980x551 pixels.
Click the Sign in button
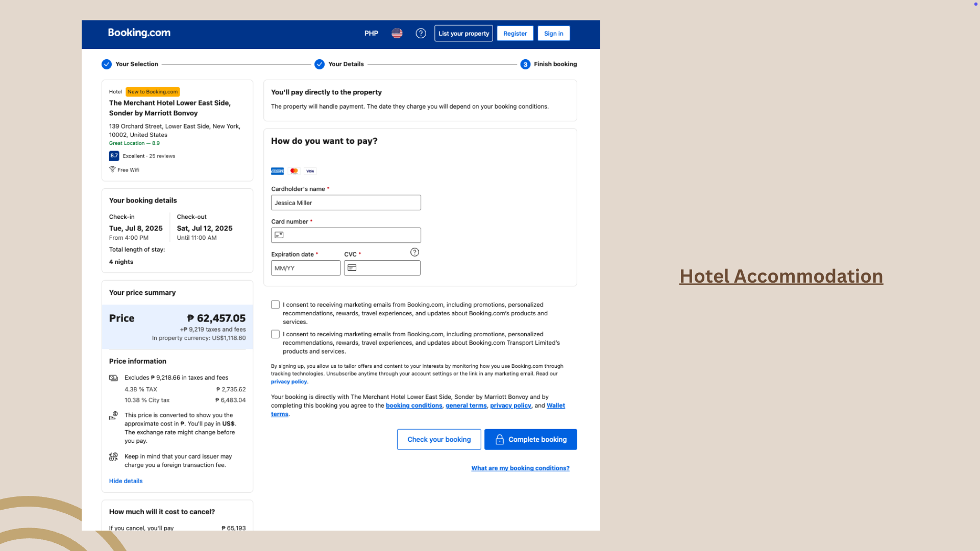point(553,33)
